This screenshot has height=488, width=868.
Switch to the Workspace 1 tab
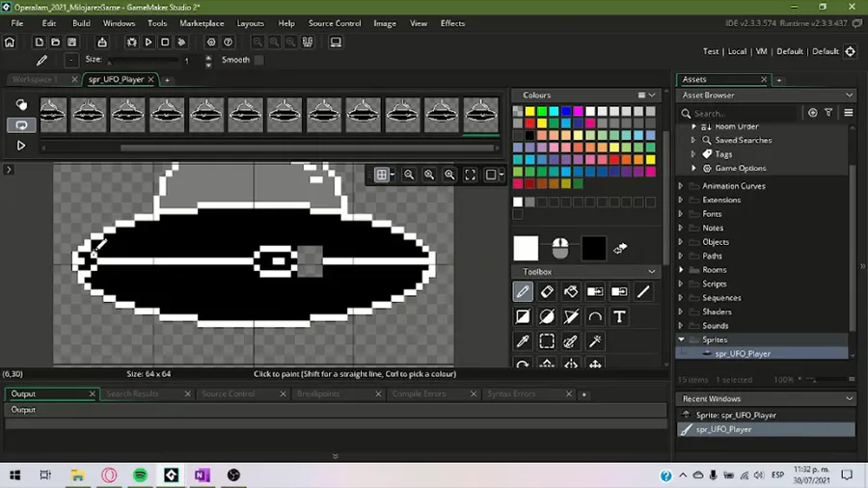(35, 80)
